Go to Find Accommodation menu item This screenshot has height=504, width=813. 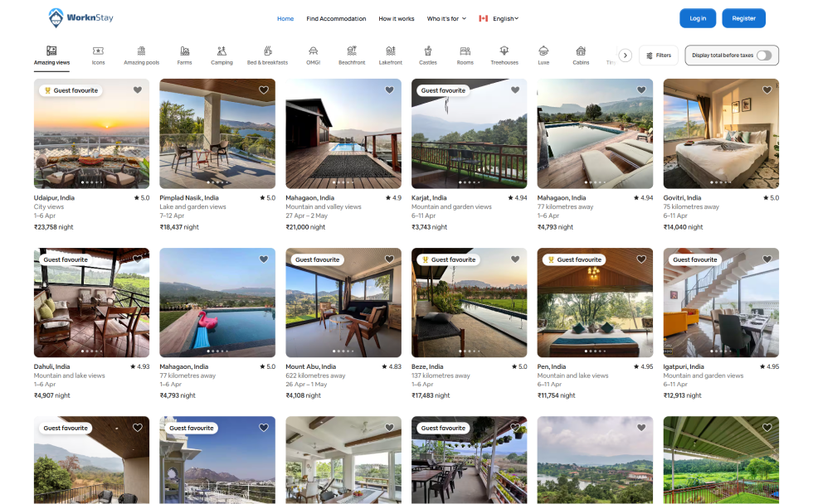[x=336, y=18]
